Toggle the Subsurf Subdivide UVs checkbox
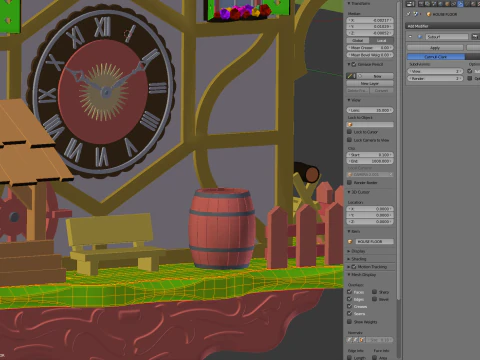 [x=470, y=71]
